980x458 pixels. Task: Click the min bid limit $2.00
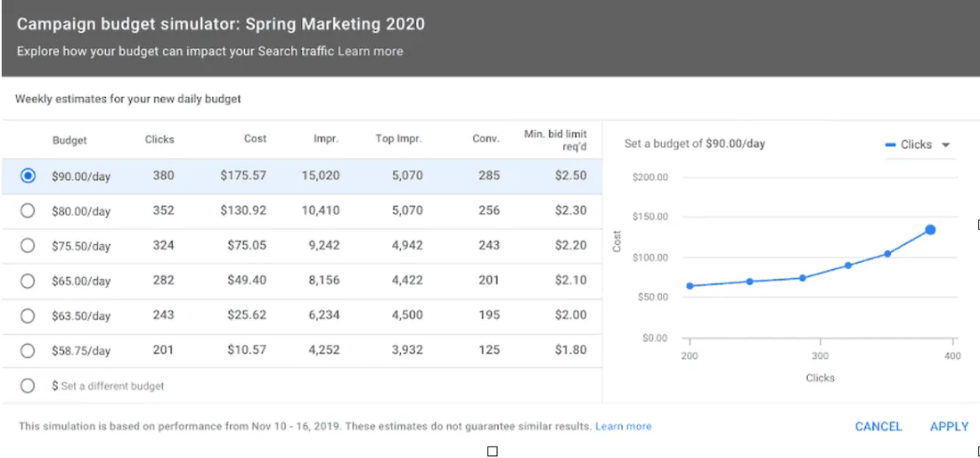click(x=571, y=315)
